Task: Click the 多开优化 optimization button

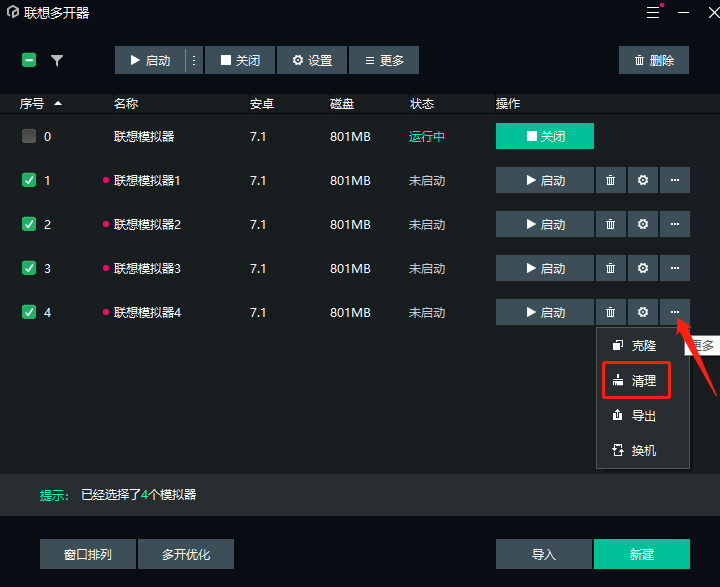Action: [x=186, y=554]
